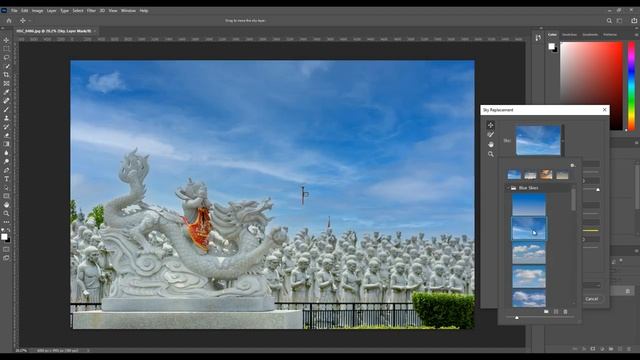Open the Sky preset dropdown arrow

(x=563, y=140)
